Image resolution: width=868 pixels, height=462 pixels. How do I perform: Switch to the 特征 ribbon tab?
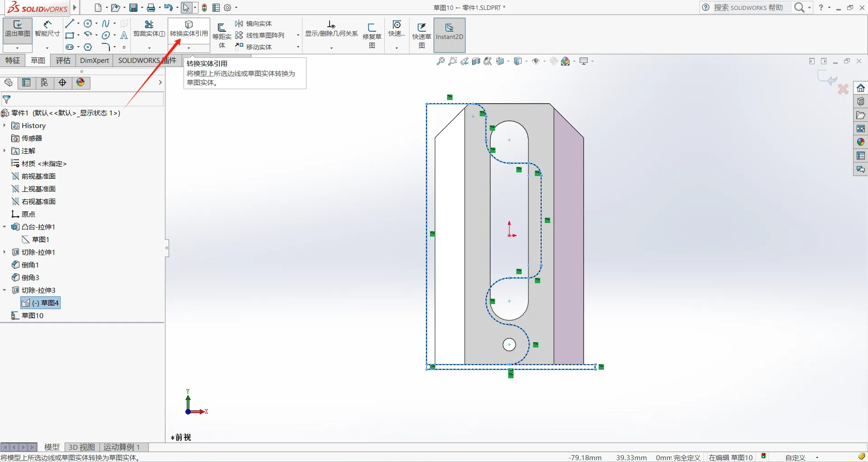(x=13, y=61)
